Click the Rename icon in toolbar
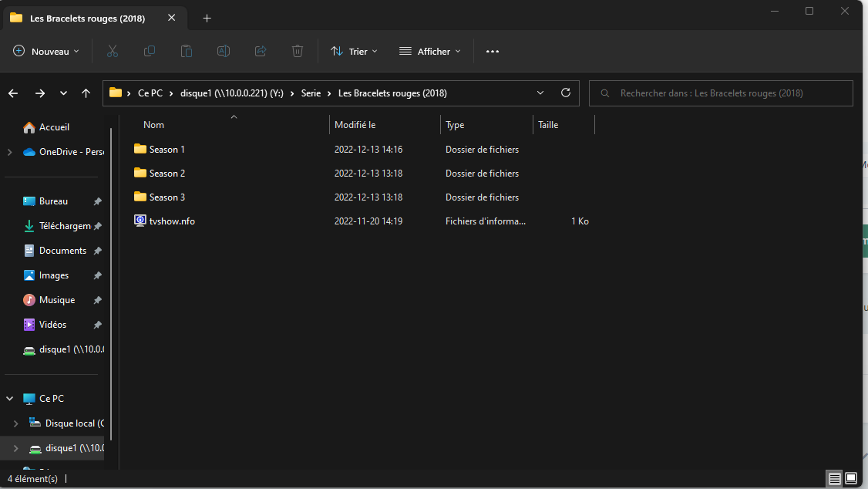This screenshot has height=489, width=868. point(224,51)
